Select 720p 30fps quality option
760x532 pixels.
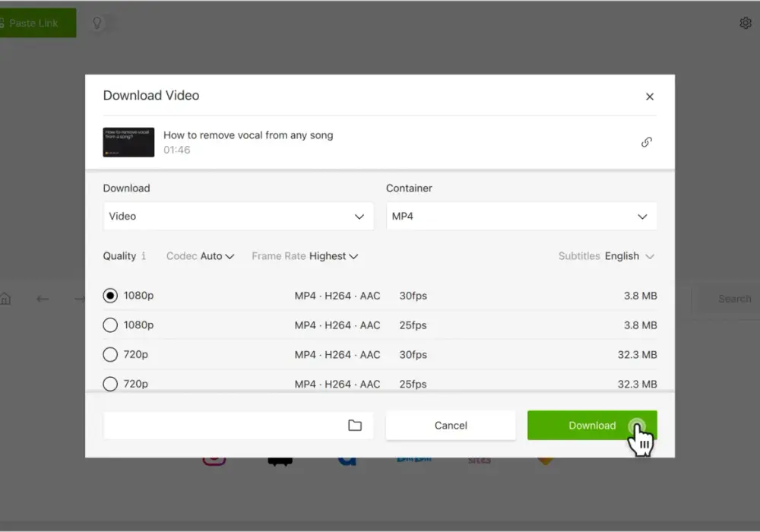click(x=110, y=355)
